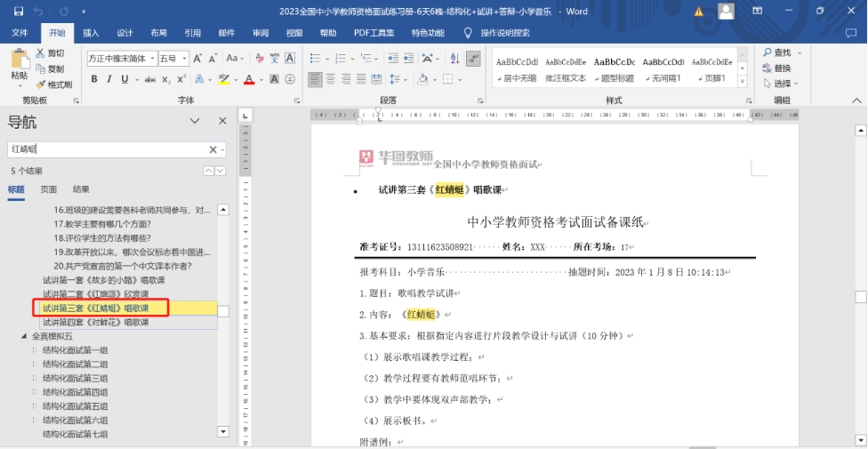Click the navigation search box with 红蜻蜓
Image resolution: width=868 pixels, height=449 pixels.
point(107,149)
